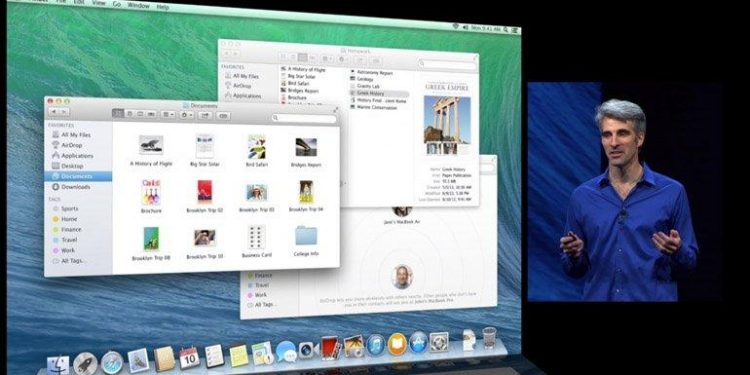Select A History of Flight thumbnail
Viewport: 750px width, 375px height.
151,144
